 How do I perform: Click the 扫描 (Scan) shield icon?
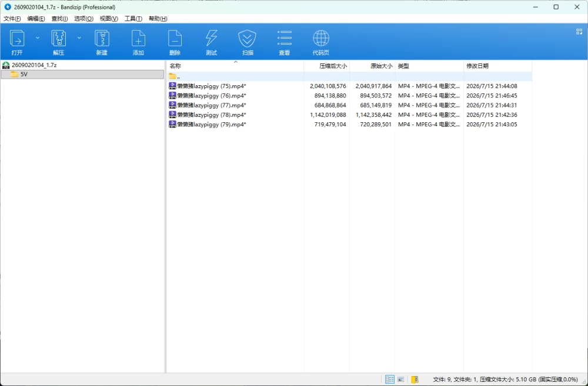pyautogui.click(x=248, y=38)
